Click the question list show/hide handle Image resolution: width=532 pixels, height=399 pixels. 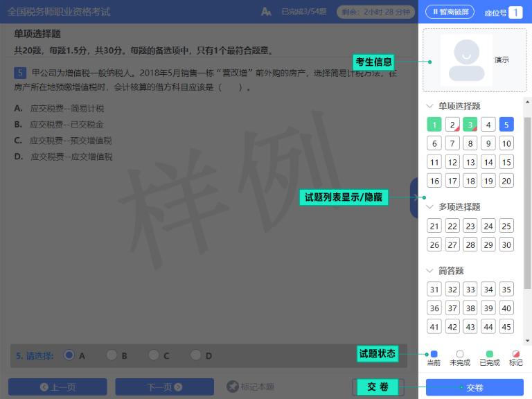pyautogui.click(x=414, y=197)
